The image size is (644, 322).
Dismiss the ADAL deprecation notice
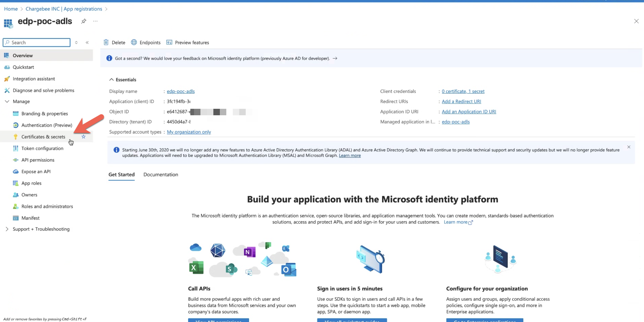click(x=629, y=147)
